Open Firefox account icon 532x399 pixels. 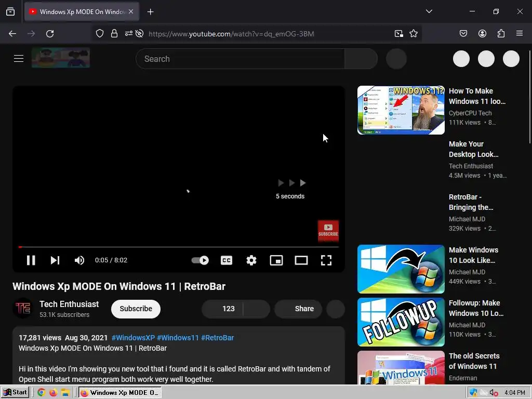(x=482, y=33)
